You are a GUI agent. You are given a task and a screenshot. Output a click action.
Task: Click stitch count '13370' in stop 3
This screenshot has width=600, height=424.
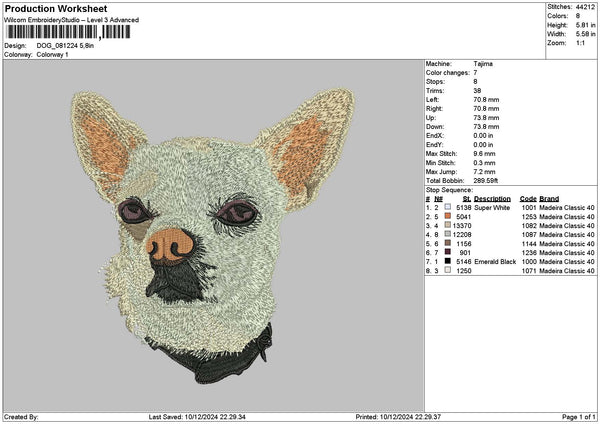pyautogui.click(x=462, y=226)
